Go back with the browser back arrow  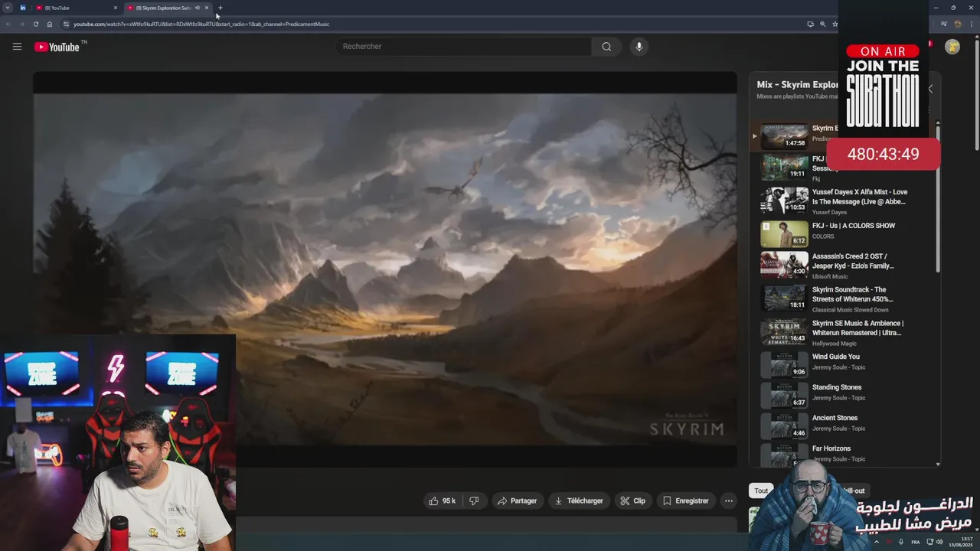[8, 24]
